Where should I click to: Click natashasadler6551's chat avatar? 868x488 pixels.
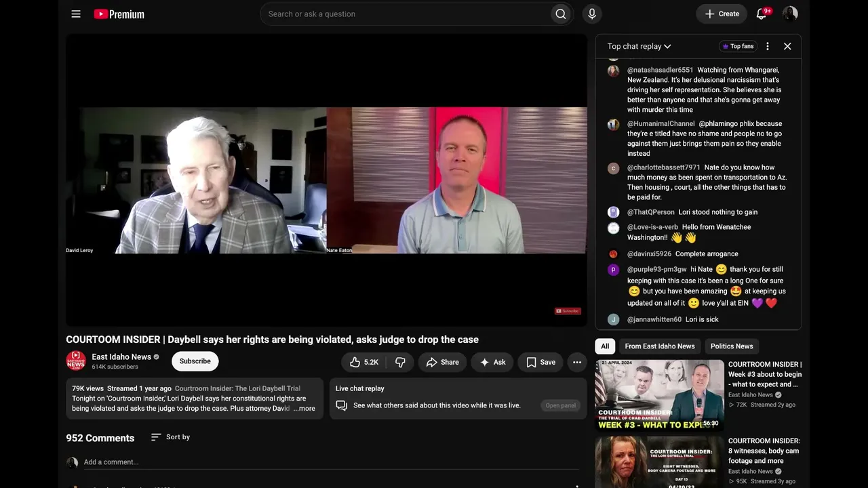pos(613,70)
